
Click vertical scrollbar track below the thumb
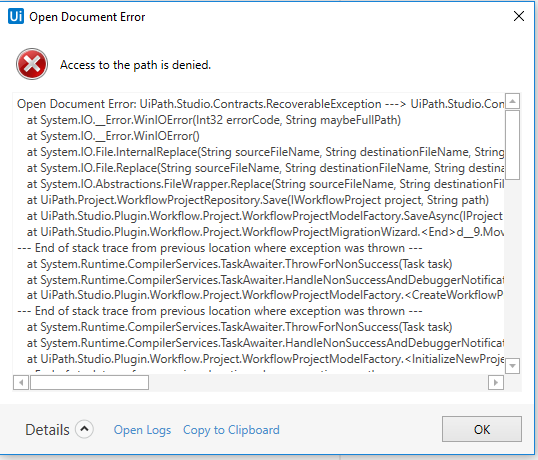click(x=513, y=269)
